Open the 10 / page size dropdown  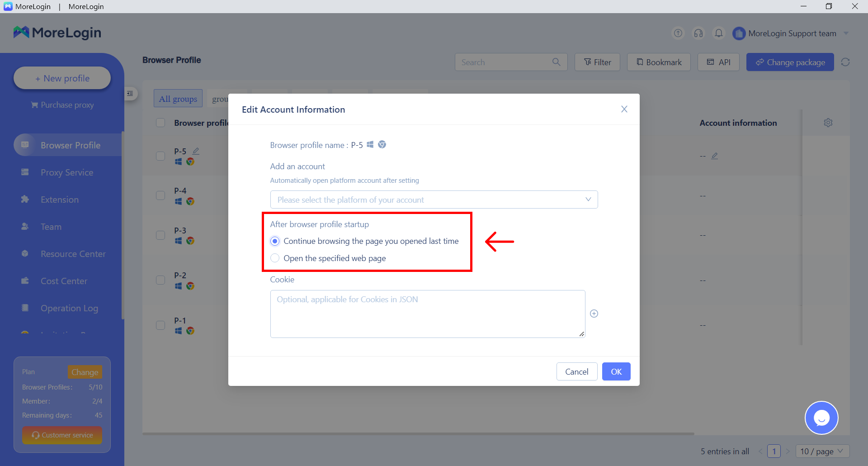(822, 451)
